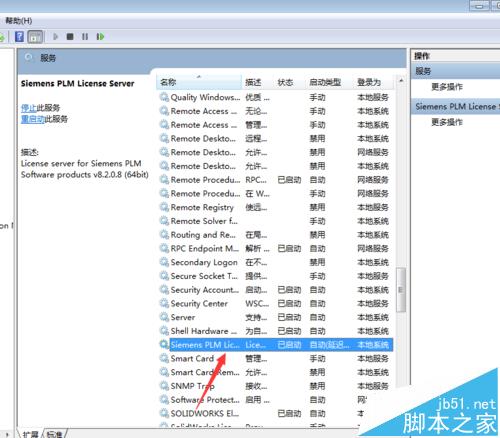This screenshot has height=438, width=500.
Task: Select Quality Windows service row
Action: click(276, 97)
